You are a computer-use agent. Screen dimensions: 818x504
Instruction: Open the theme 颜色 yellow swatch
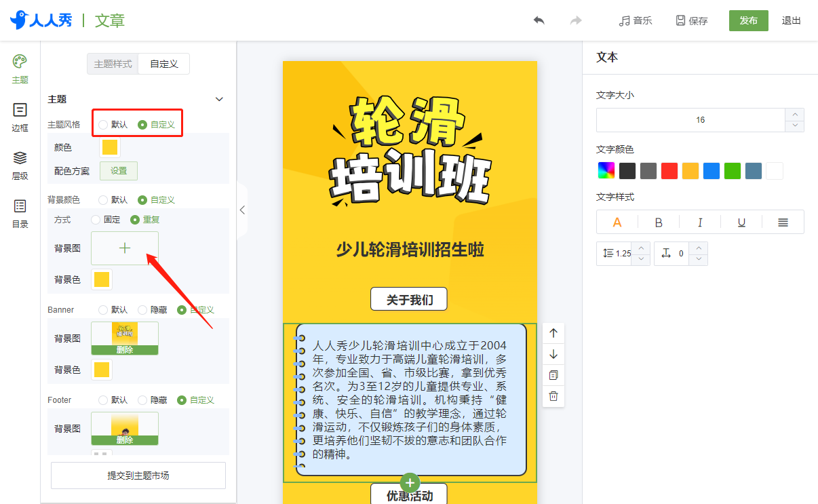[110, 147]
